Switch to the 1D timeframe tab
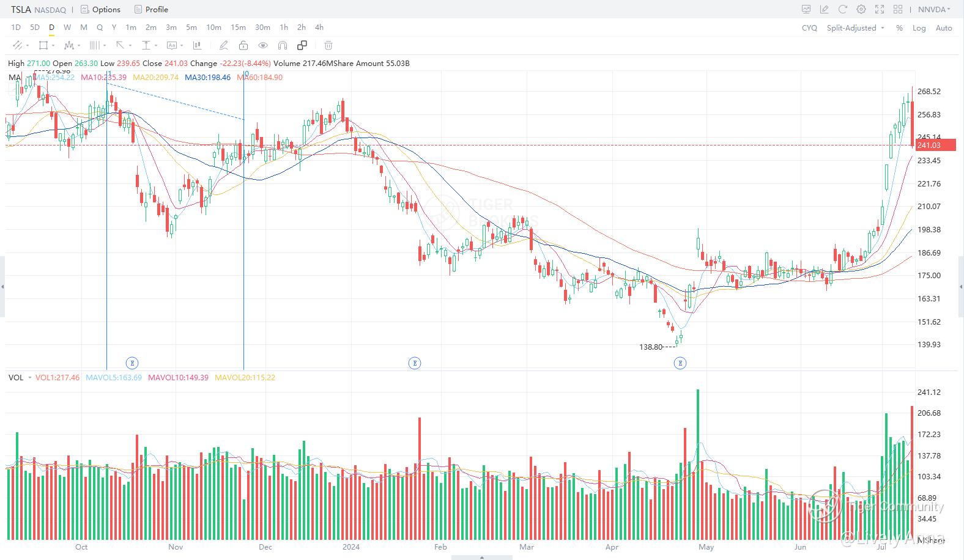 [x=16, y=27]
